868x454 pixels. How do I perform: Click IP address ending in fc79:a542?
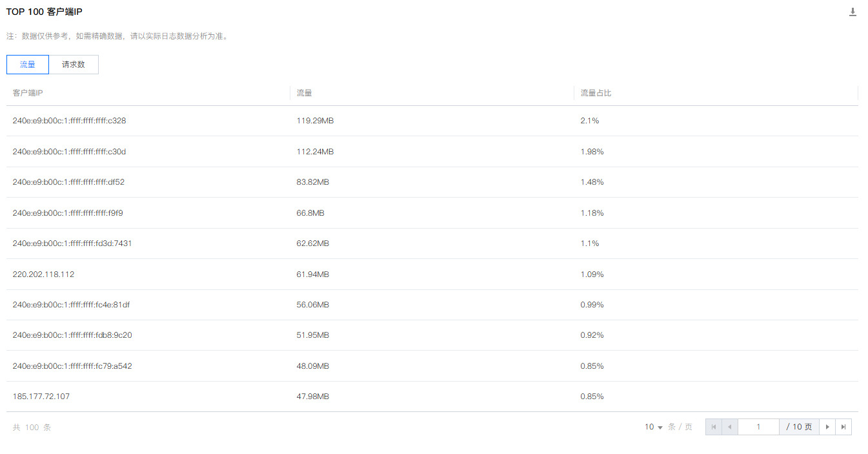point(72,366)
